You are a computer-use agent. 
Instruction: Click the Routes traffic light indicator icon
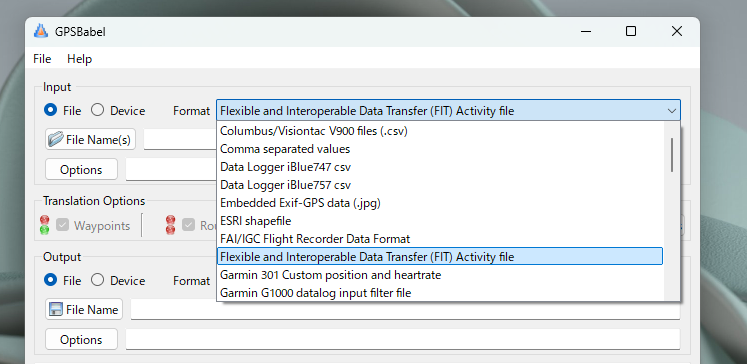[x=170, y=225]
